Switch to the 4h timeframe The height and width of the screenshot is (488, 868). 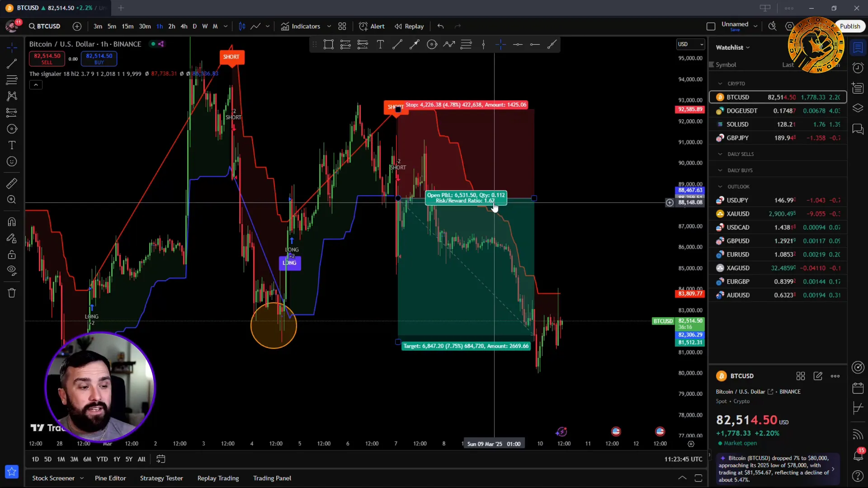[184, 26]
